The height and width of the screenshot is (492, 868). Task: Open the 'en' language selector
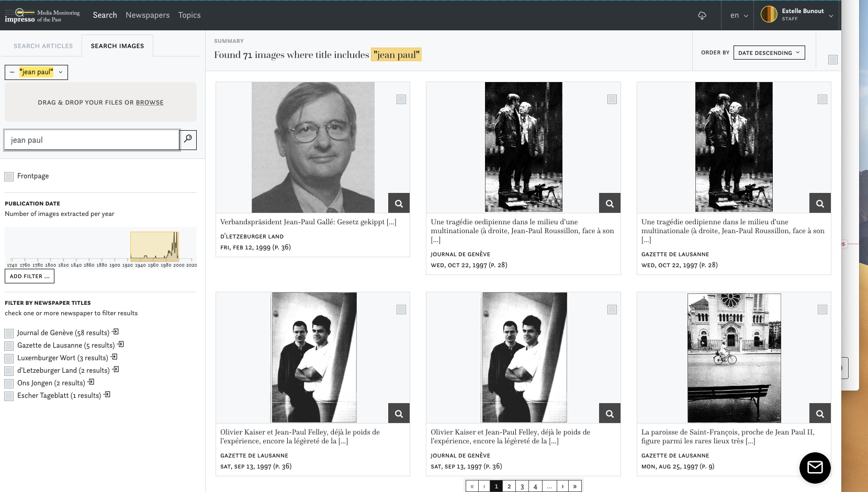coord(737,16)
